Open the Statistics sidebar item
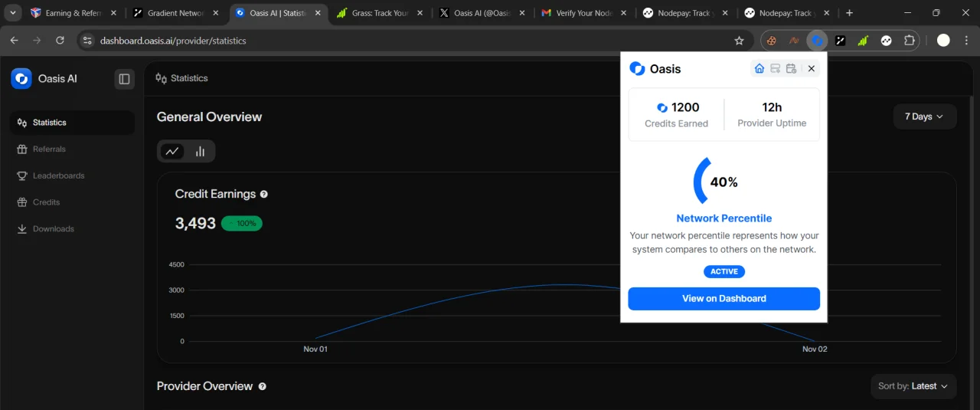Image resolution: width=980 pixels, height=410 pixels. tap(72, 123)
